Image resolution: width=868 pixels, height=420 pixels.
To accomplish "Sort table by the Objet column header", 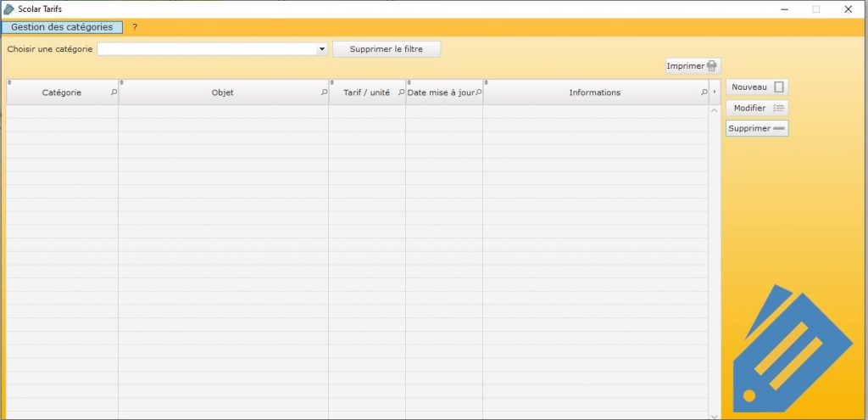I will (x=222, y=92).
